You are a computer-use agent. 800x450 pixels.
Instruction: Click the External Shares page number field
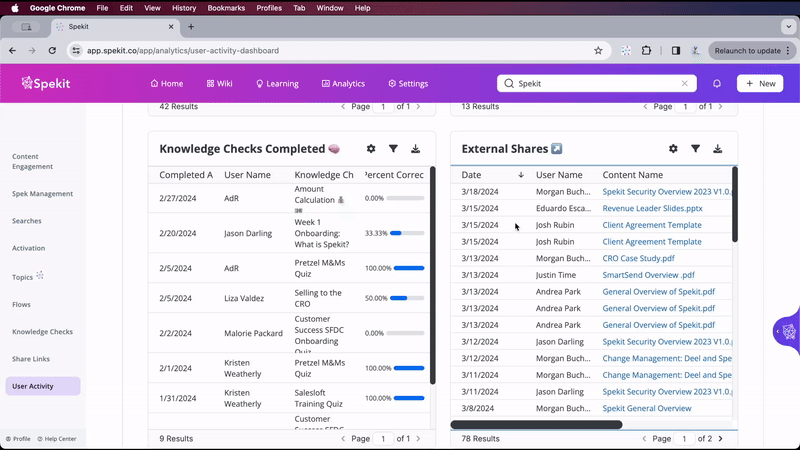(684, 438)
